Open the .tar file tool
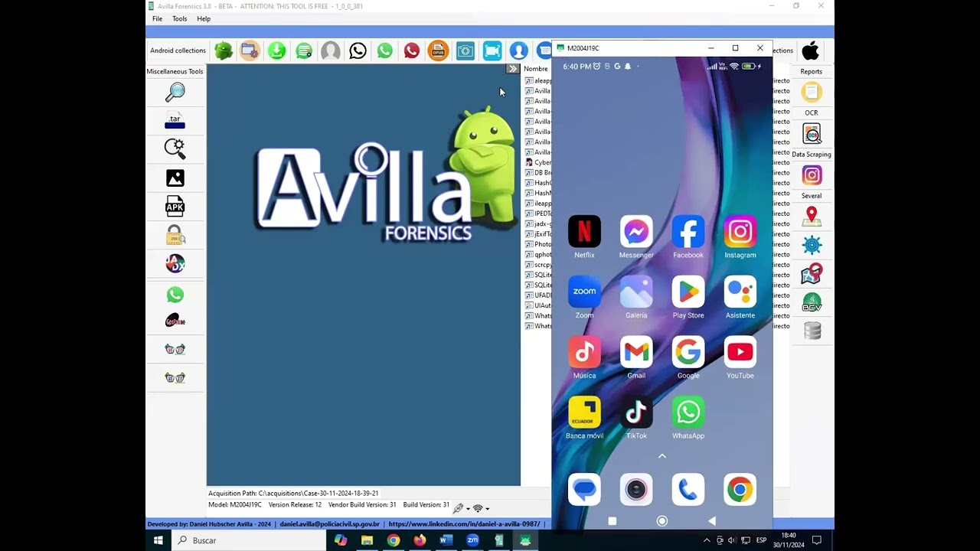 coord(175,121)
